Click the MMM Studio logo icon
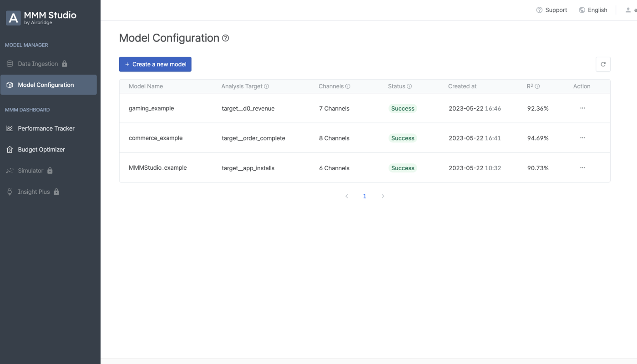The image size is (637, 364). point(13,18)
